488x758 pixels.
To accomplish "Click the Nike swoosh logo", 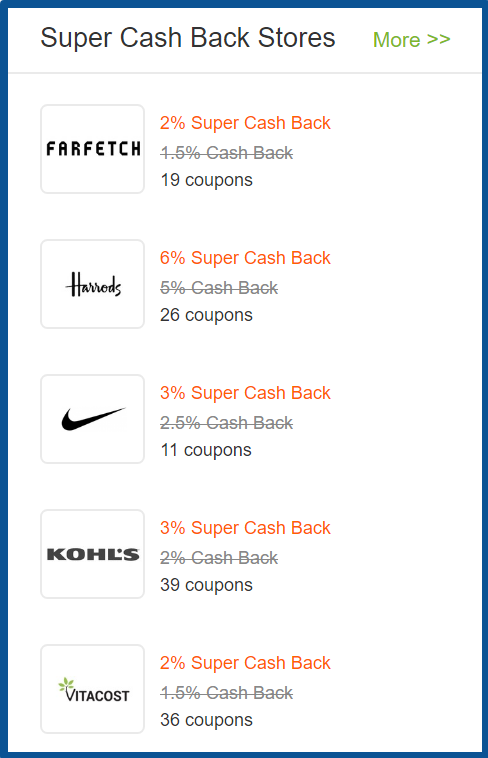I will click(x=92, y=419).
